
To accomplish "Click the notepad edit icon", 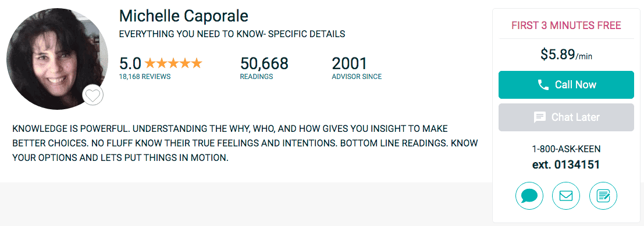I will [603, 196].
